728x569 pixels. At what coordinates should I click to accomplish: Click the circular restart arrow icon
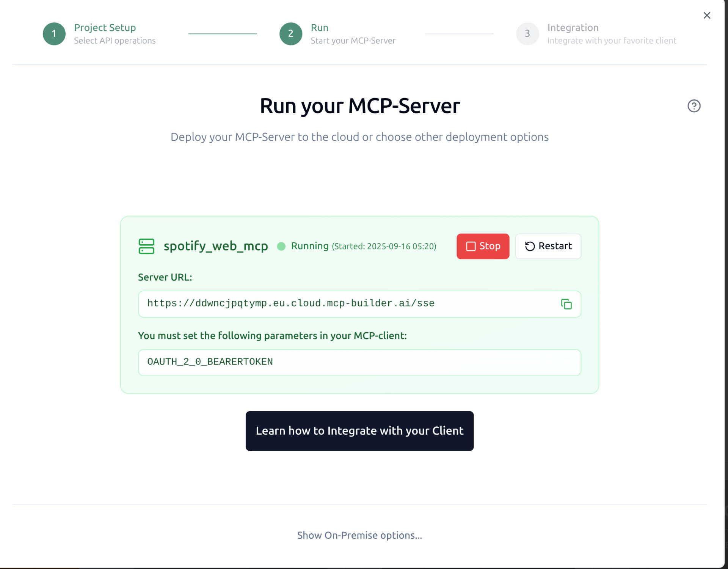pos(530,246)
